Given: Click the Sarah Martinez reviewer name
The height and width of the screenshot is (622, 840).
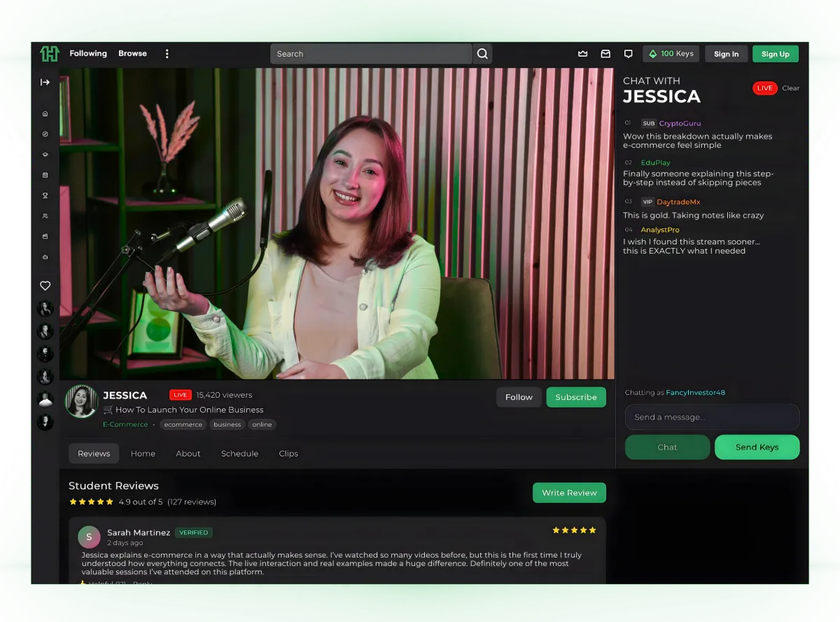Looking at the screenshot, I should point(139,532).
